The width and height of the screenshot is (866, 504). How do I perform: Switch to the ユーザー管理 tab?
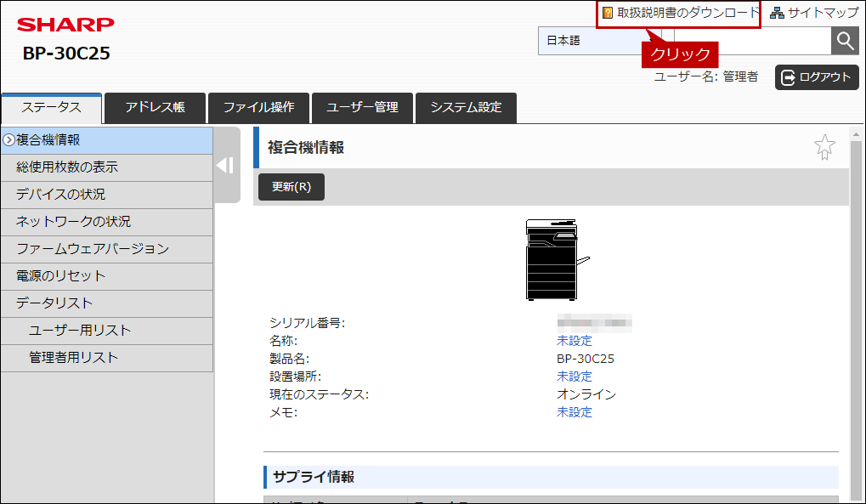pos(362,108)
